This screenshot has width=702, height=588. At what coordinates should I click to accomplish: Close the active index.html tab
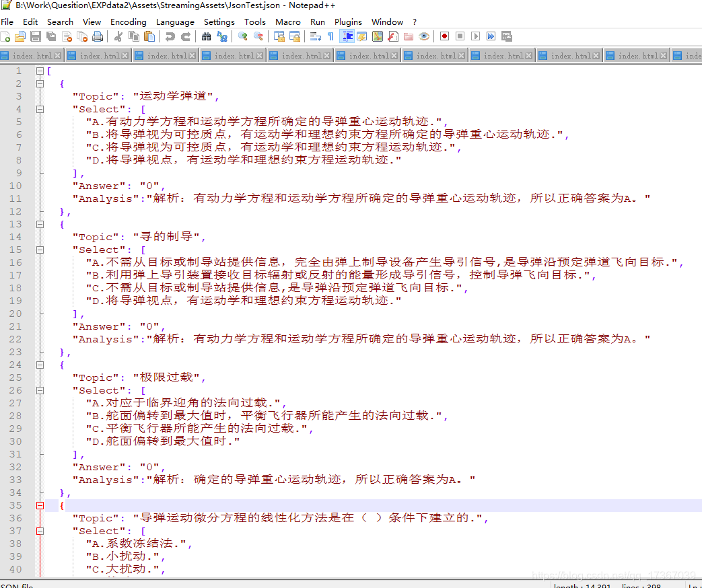tap(59, 55)
